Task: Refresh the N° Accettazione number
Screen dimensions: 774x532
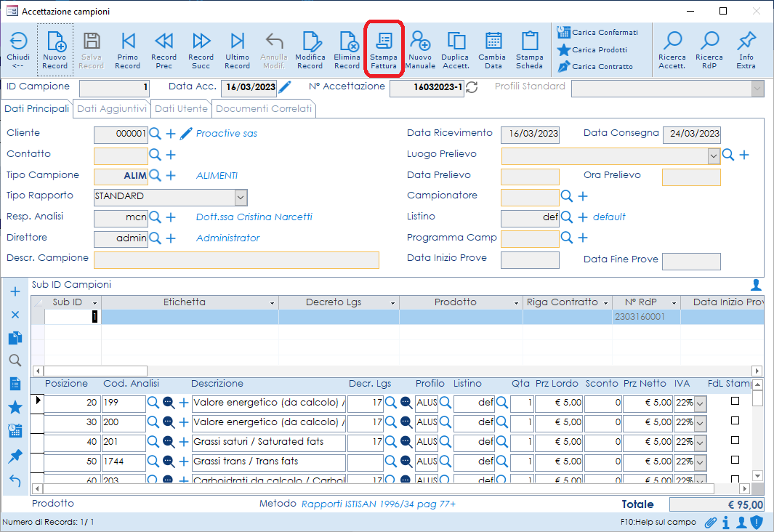Action: (472, 87)
